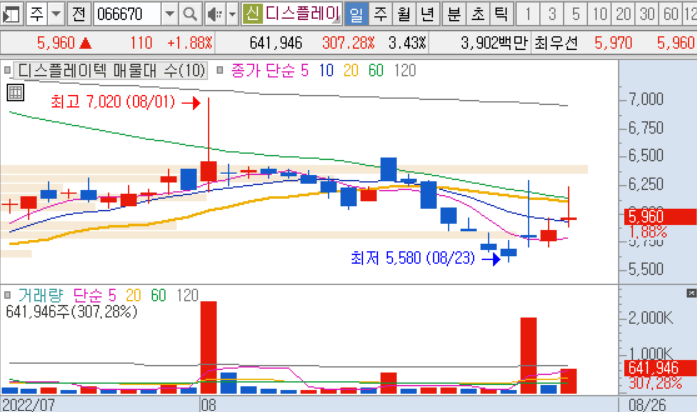Viewport: 697px width, 412px height.
Task: Select the 20 period button
Action: [x=623, y=14]
